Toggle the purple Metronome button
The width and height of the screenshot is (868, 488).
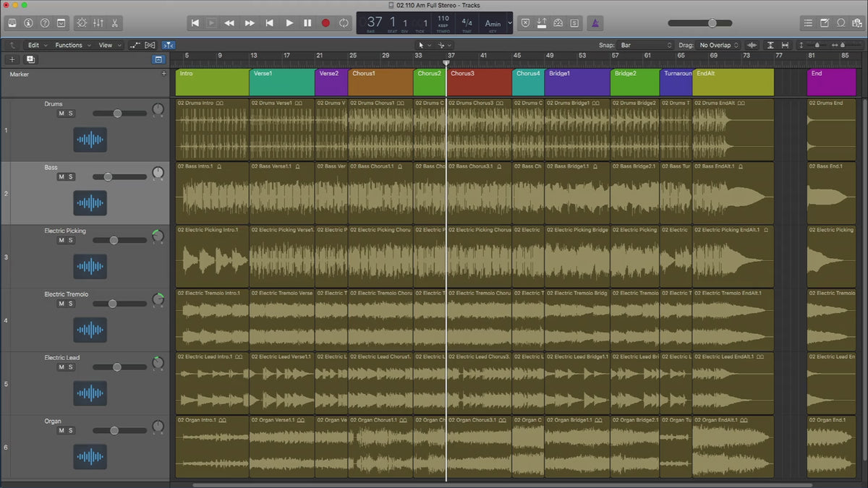[594, 23]
